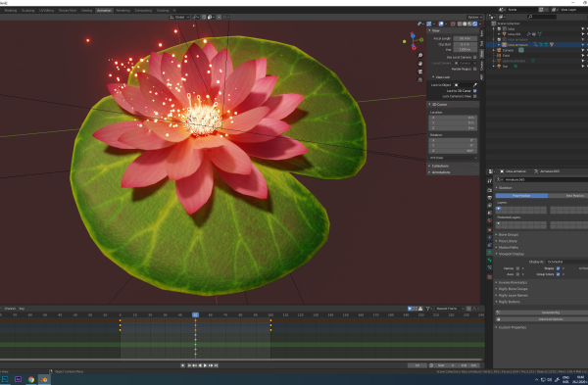This screenshot has width=588, height=385.
Task: Toggle snapping magnet icon in viewport header
Action: (204, 17)
